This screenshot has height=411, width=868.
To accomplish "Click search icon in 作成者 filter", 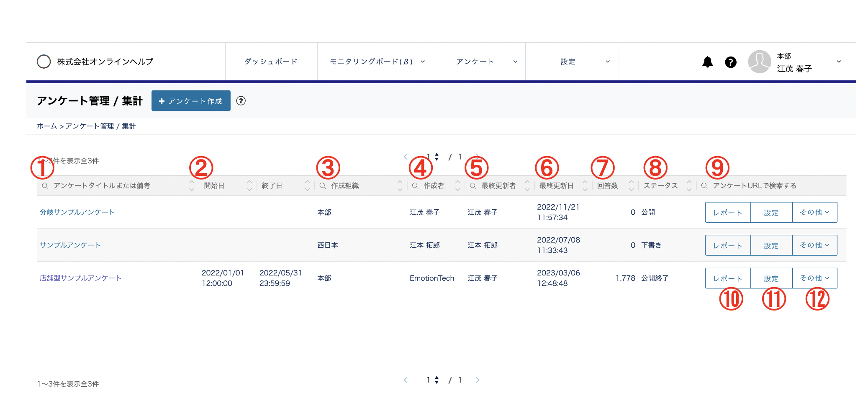I will [x=415, y=186].
